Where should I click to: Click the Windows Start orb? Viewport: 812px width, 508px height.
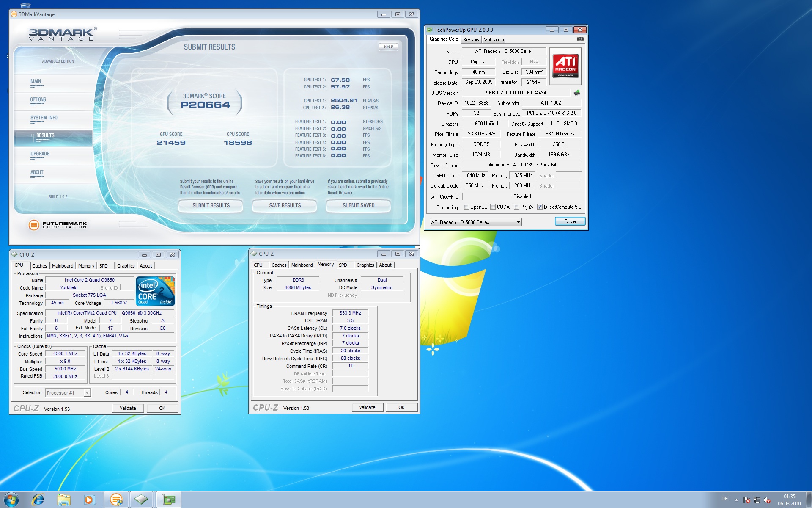11,500
